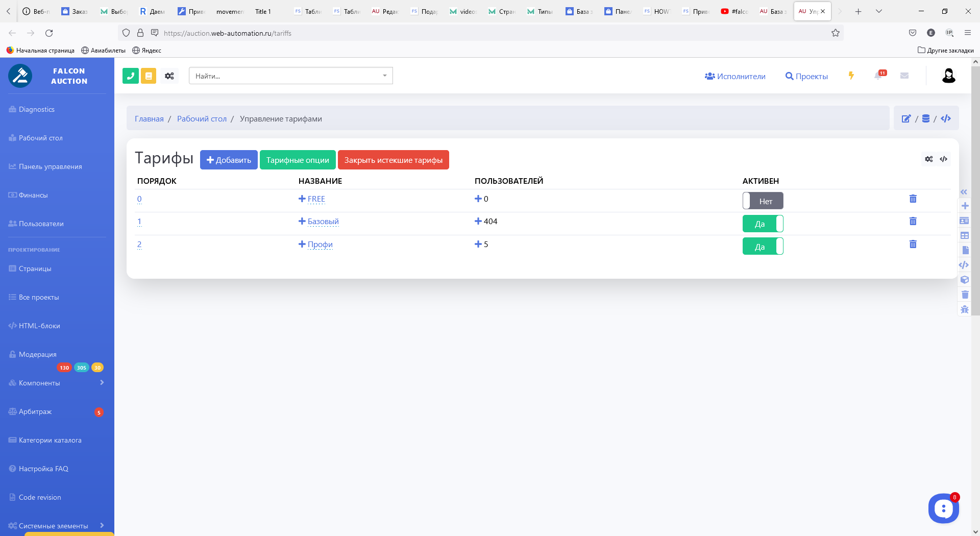Switch off the Профи tariff active toggle
The width and height of the screenshot is (980, 536).
[x=763, y=247]
